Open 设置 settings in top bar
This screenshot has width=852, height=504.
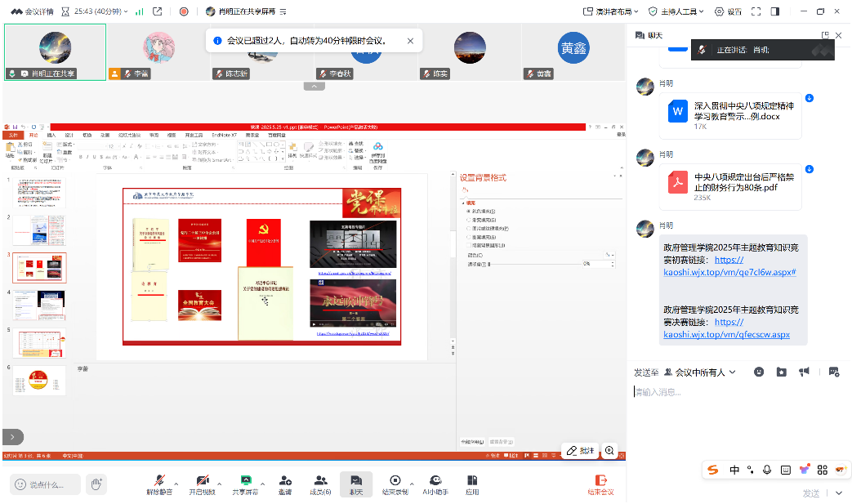pos(728,11)
